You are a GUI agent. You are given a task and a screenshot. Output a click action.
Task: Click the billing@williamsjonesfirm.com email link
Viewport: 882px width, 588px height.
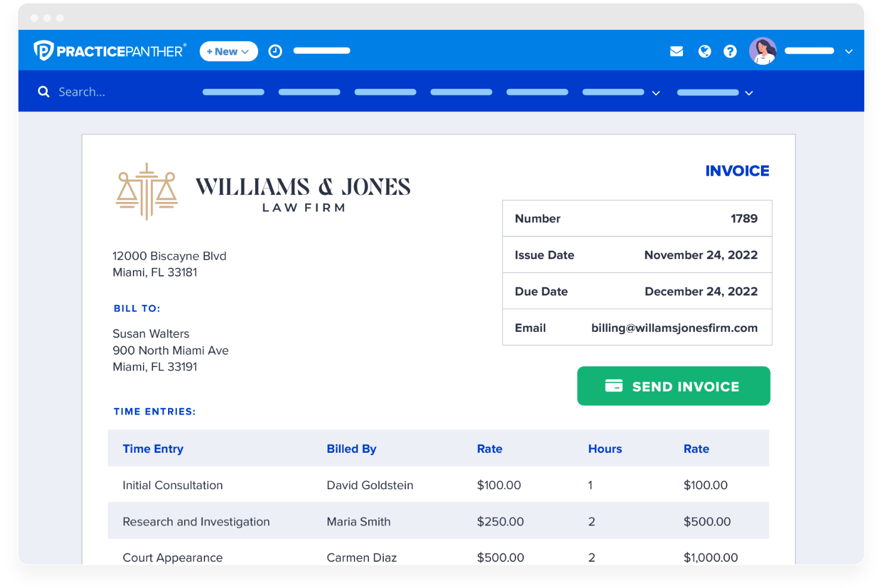(674, 328)
